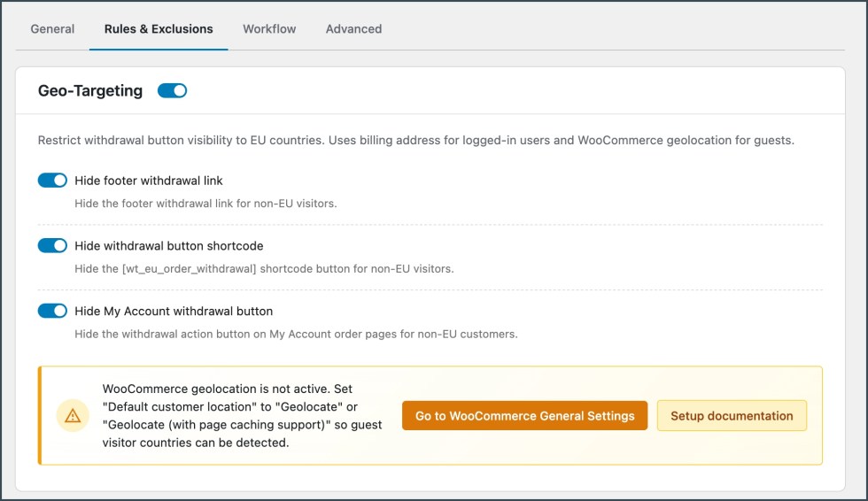The image size is (868, 501).
Task: Click Go to WooCommerce General Settings button
Action: [524, 416]
